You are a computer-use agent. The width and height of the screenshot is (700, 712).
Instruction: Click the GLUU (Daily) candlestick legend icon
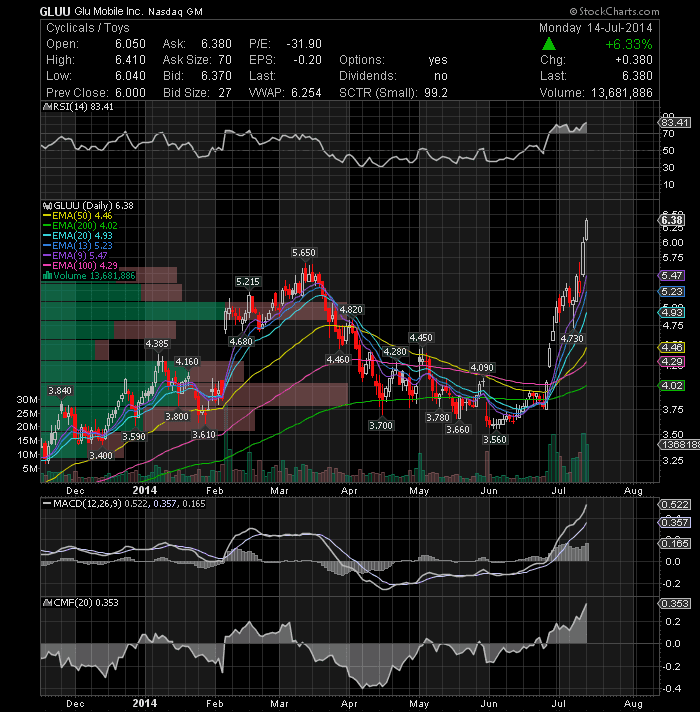tap(47, 206)
